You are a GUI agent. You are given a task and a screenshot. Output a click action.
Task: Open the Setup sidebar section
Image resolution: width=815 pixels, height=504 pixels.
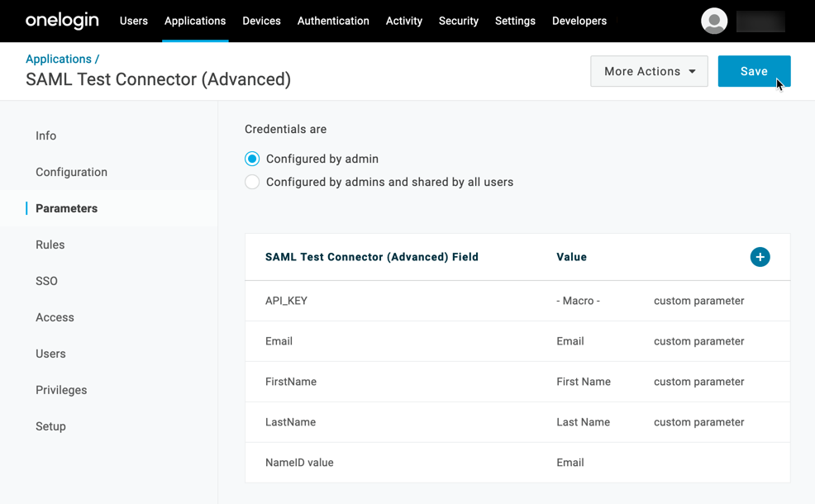50,426
